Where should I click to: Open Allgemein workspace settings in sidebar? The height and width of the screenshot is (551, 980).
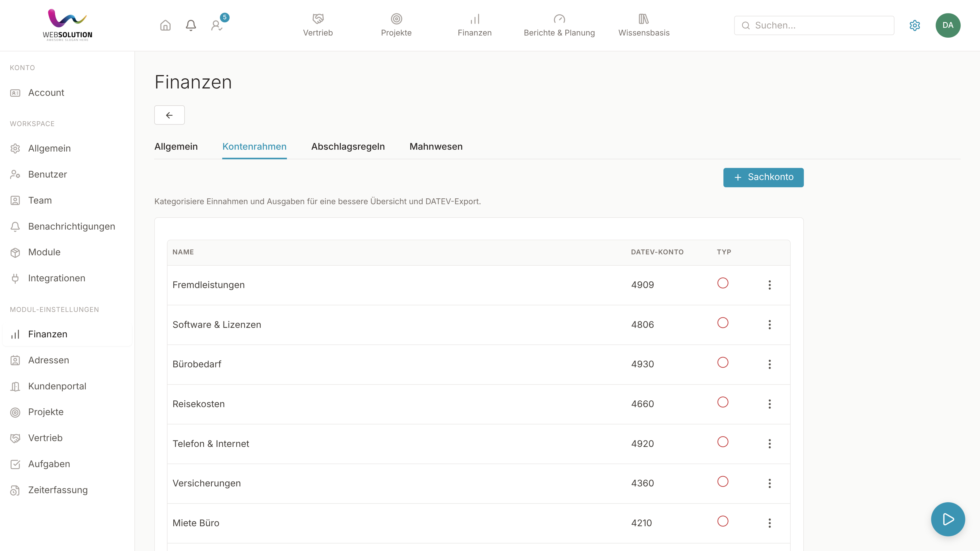click(x=67, y=148)
